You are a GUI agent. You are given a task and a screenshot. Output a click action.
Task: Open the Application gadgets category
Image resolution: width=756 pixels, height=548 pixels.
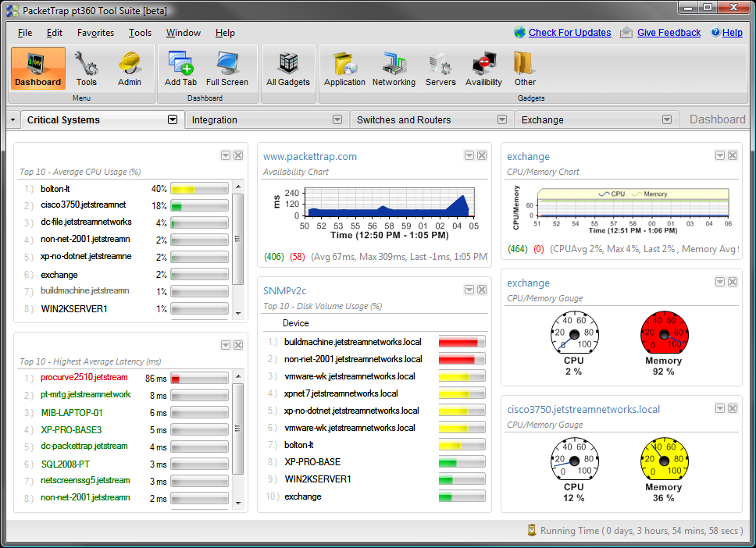[344, 68]
